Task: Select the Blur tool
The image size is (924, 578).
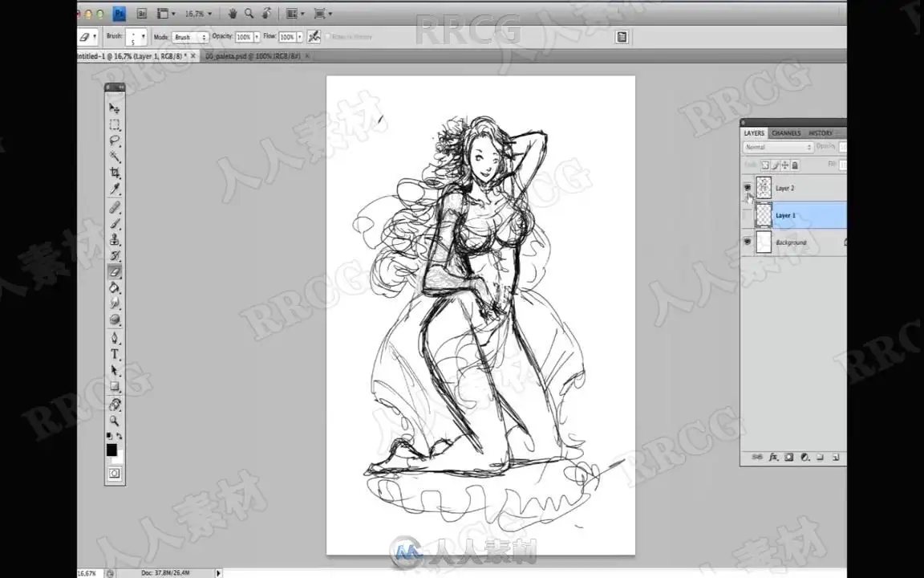Action: point(115,303)
